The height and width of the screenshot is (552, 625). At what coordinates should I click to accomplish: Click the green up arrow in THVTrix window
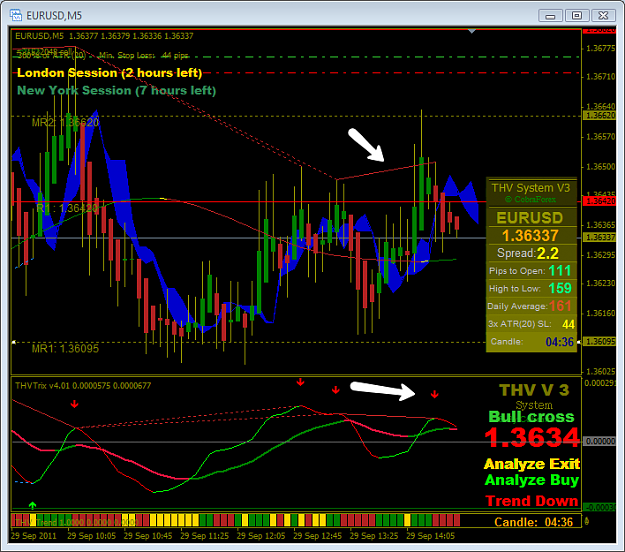point(33,505)
